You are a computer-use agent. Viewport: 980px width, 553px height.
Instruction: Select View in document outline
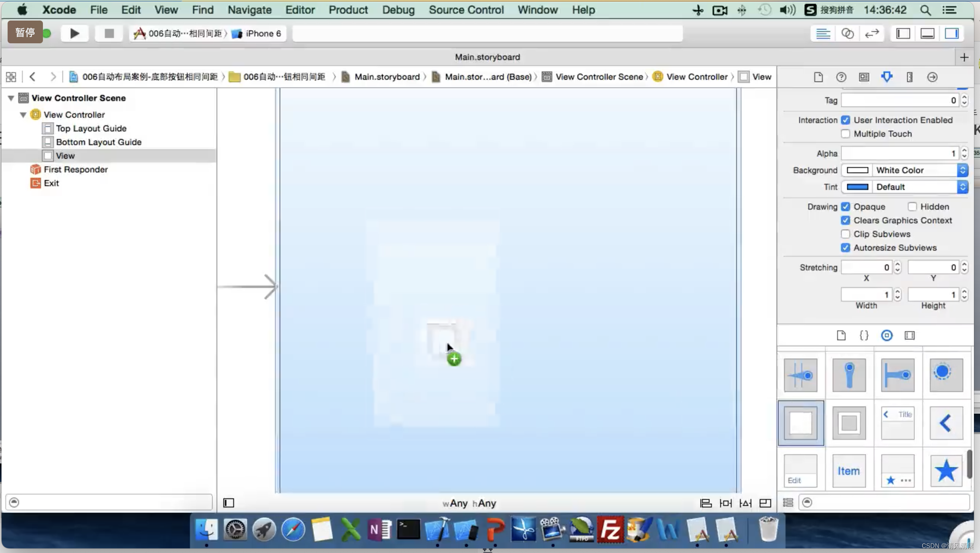point(65,155)
